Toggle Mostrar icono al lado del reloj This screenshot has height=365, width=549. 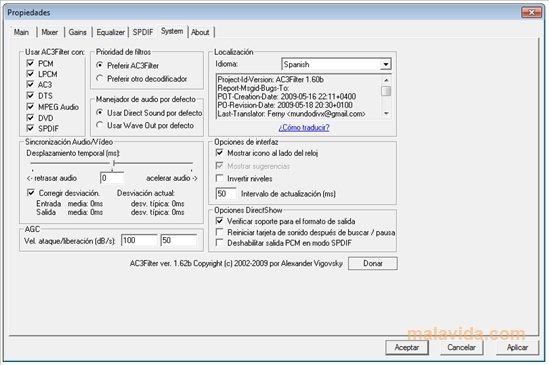click(220, 153)
